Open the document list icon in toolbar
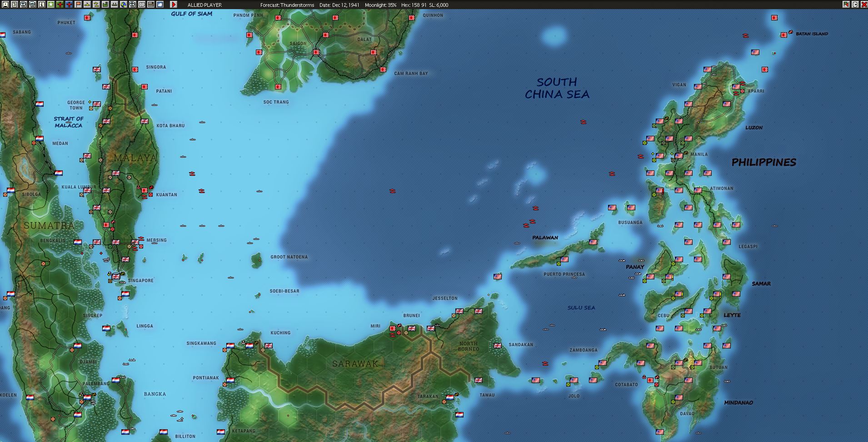 pos(15,5)
